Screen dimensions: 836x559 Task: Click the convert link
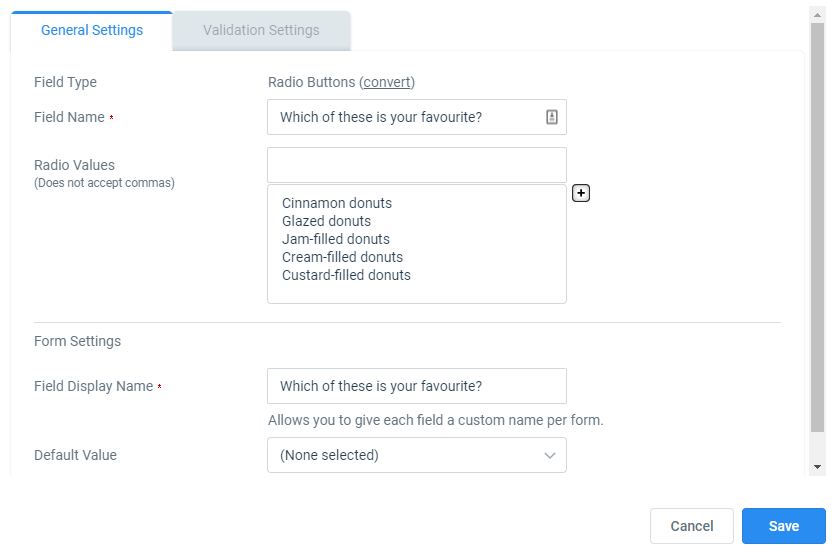387,82
